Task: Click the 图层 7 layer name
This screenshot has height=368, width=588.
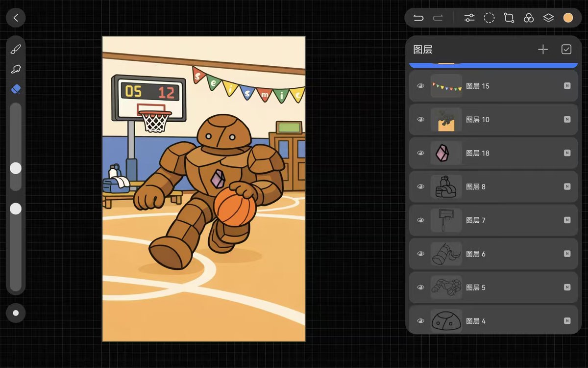Action: [x=476, y=220]
